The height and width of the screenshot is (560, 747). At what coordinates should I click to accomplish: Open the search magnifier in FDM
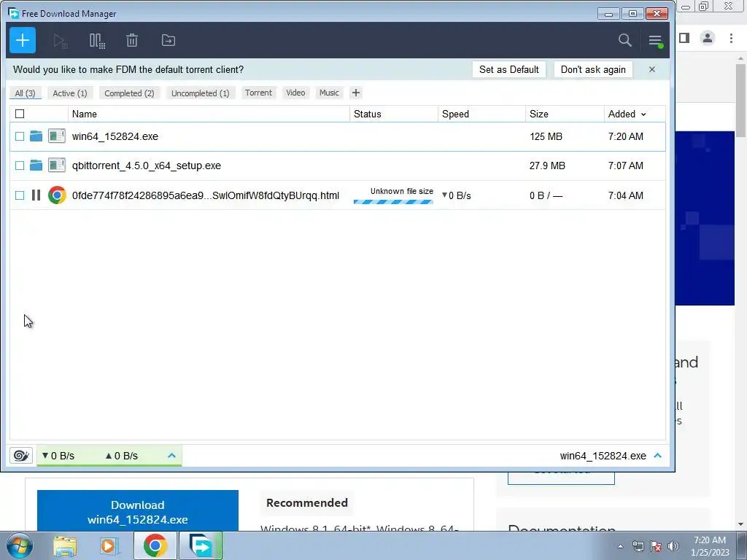624,41
